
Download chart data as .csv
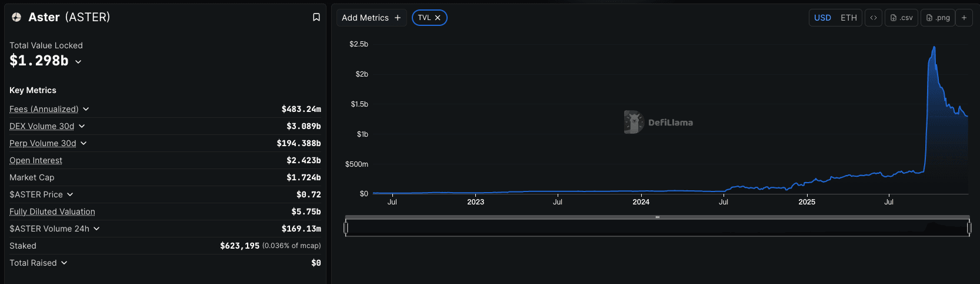(901, 18)
